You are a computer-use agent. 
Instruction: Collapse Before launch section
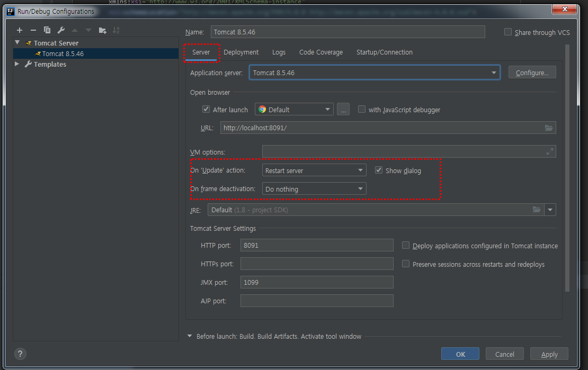click(x=189, y=336)
